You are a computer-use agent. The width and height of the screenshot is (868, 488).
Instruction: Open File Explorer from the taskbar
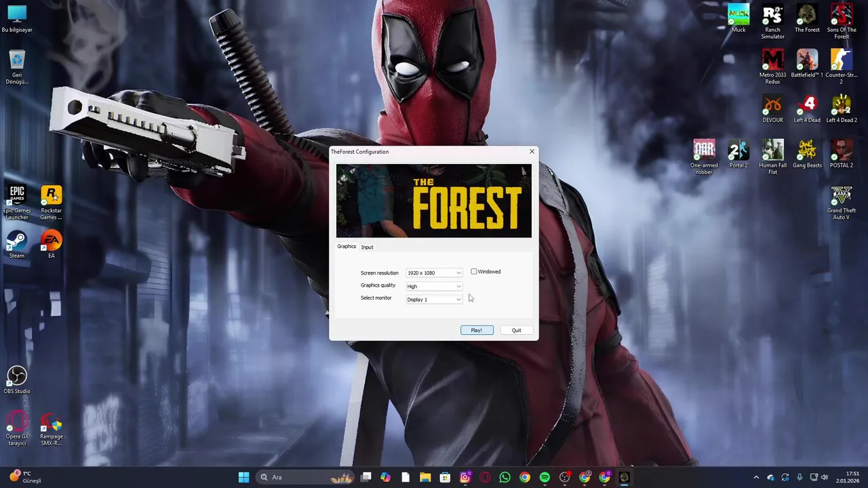(x=425, y=477)
